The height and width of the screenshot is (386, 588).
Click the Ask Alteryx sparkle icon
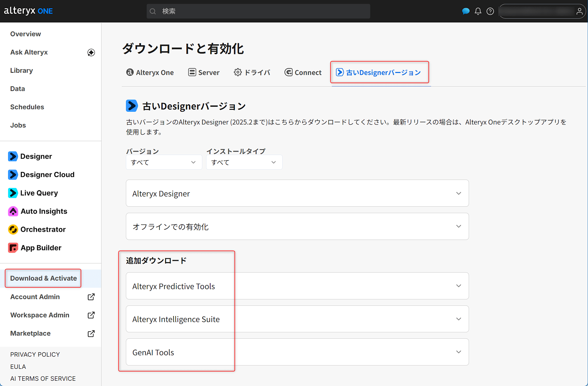click(x=91, y=52)
